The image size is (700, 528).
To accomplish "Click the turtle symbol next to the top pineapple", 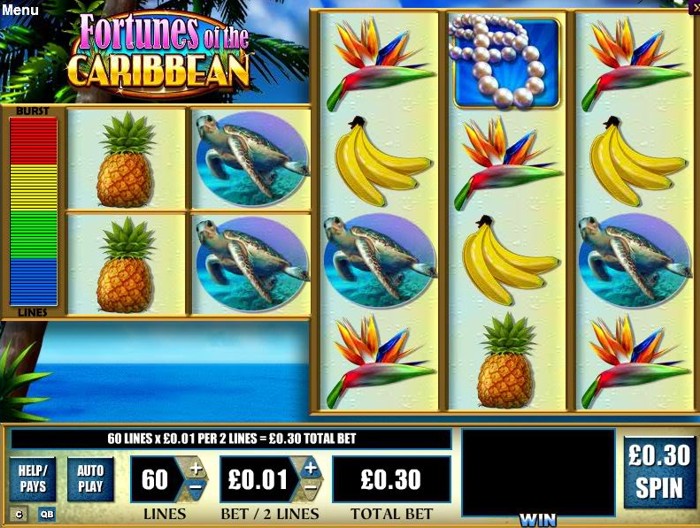I will pyautogui.click(x=251, y=159).
